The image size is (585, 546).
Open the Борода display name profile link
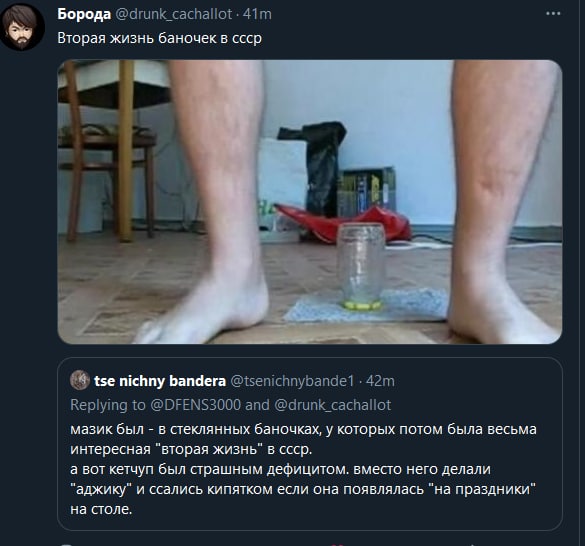coord(84,14)
